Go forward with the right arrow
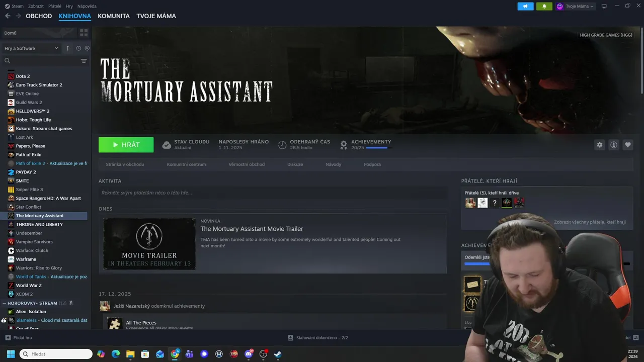The image size is (644, 362). coord(18,16)
